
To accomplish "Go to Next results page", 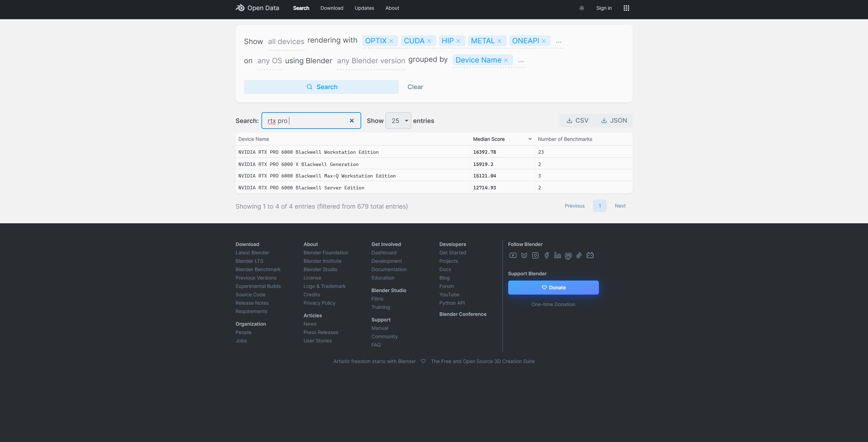I will (620, 206).
